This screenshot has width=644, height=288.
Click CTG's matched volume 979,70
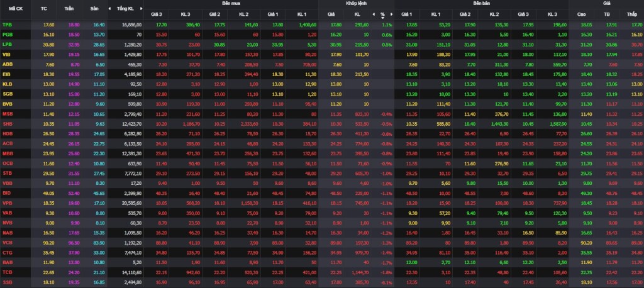tap(362, 252)
